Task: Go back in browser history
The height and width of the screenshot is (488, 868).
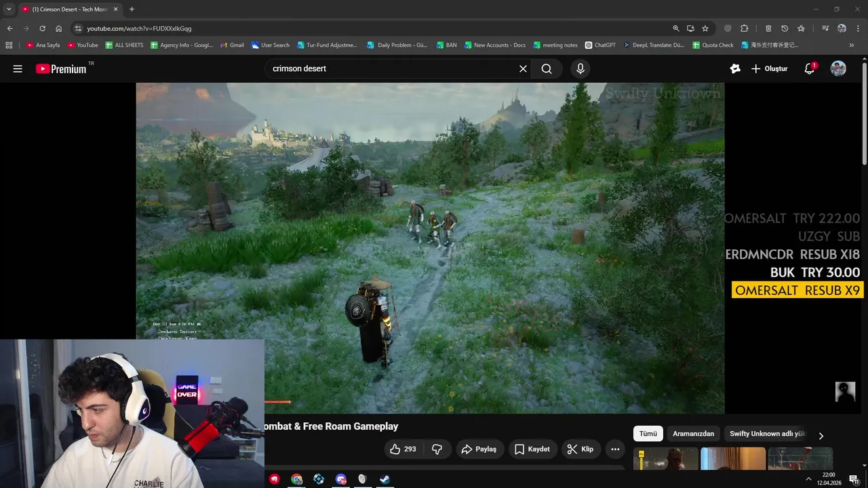Action: point(9,28)
